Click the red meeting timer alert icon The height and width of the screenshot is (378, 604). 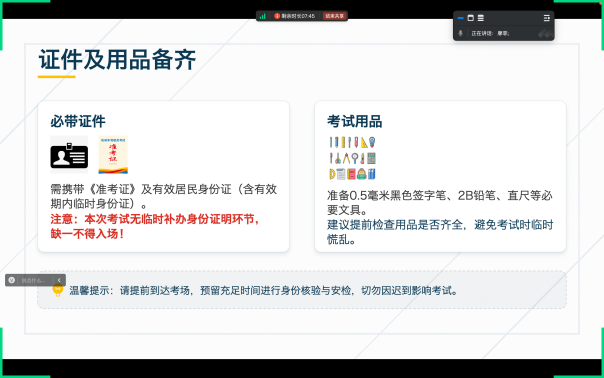pos(277,16)
